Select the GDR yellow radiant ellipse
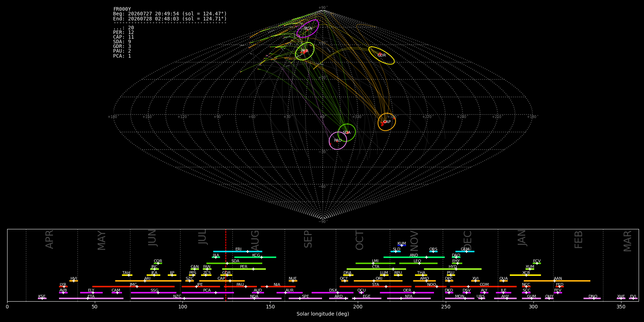644x322 pixels. pyautogui.click(x=381, y=55)
